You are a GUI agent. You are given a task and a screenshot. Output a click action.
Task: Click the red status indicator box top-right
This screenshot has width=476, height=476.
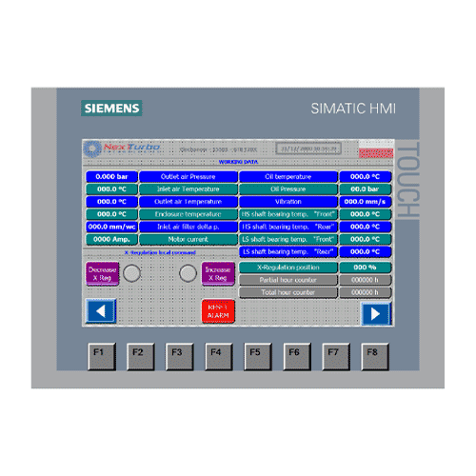(x=376, y=152)
